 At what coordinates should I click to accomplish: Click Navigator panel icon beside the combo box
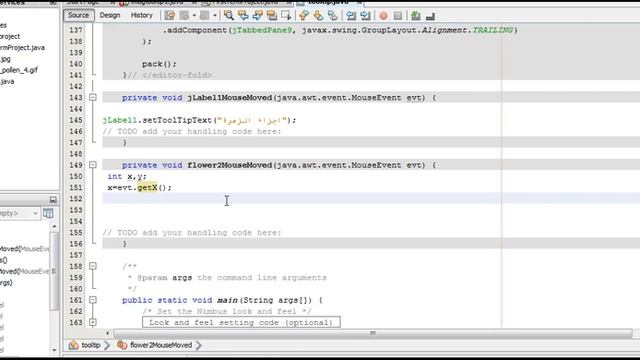point(48,213)
